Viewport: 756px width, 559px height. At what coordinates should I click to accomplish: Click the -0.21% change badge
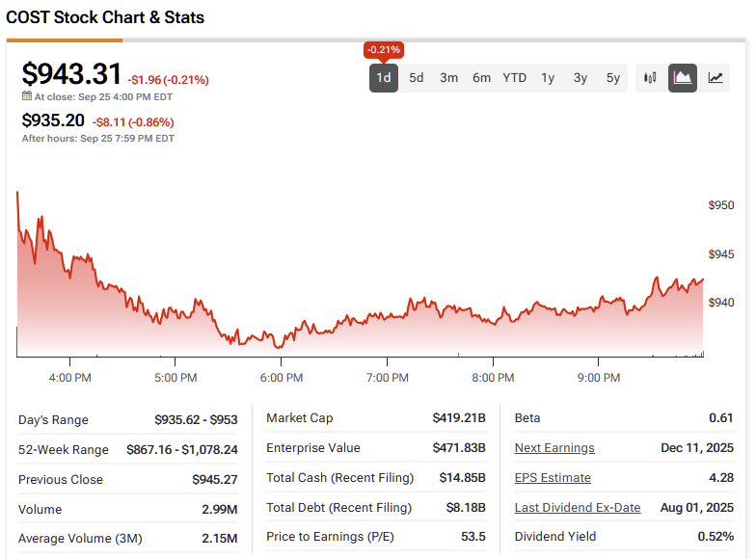(x=384, y=49)
